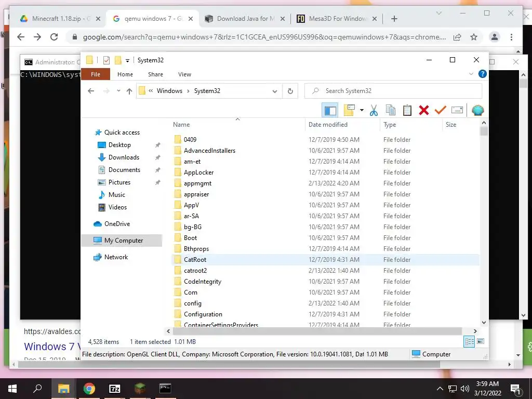Sort by the Date modified column header
532x399 pixels.
343,125
